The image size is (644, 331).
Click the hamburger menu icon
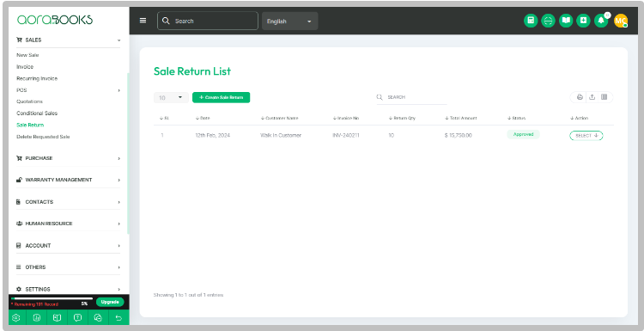click(x=143, y=21)
